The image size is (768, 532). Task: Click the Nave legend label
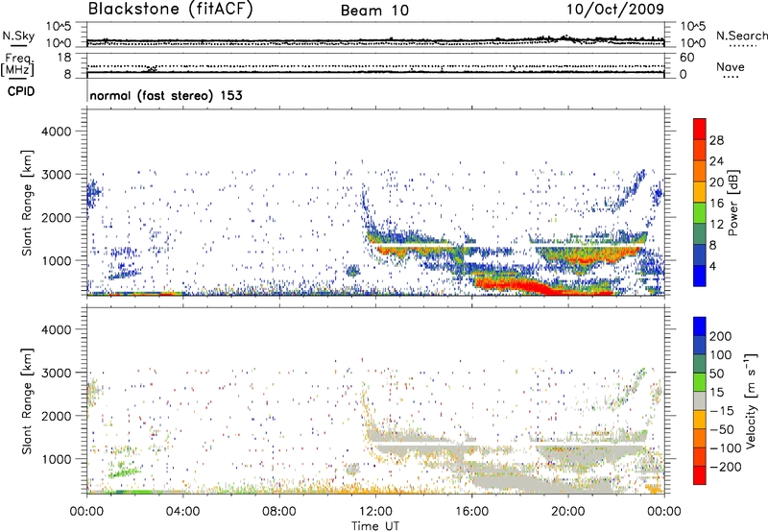(x=731, y=65)
